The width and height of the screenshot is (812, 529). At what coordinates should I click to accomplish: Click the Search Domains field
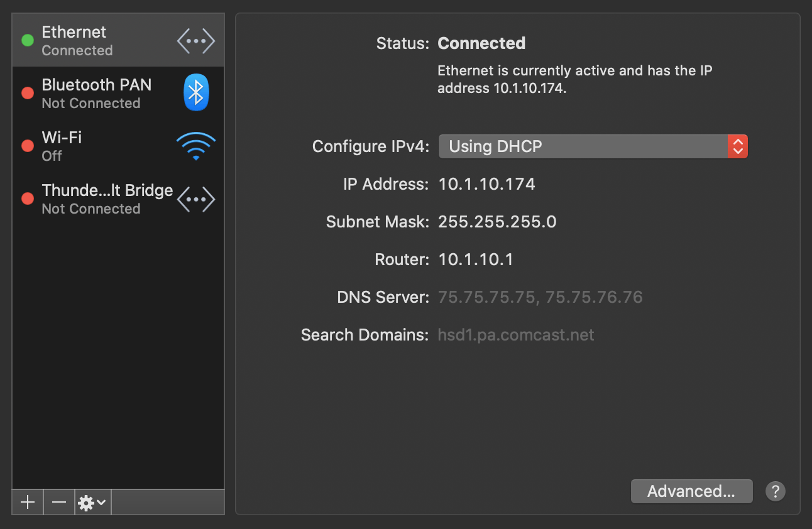click(515, 335)
